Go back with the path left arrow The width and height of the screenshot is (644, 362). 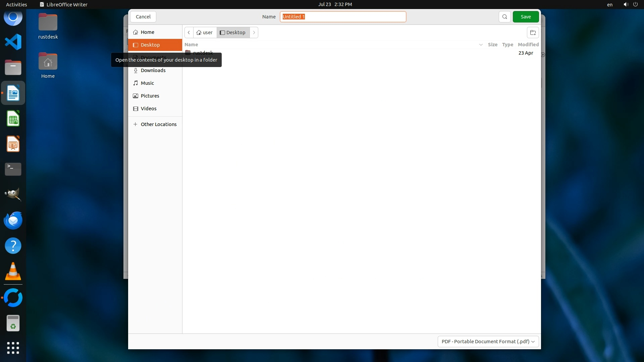189,33
